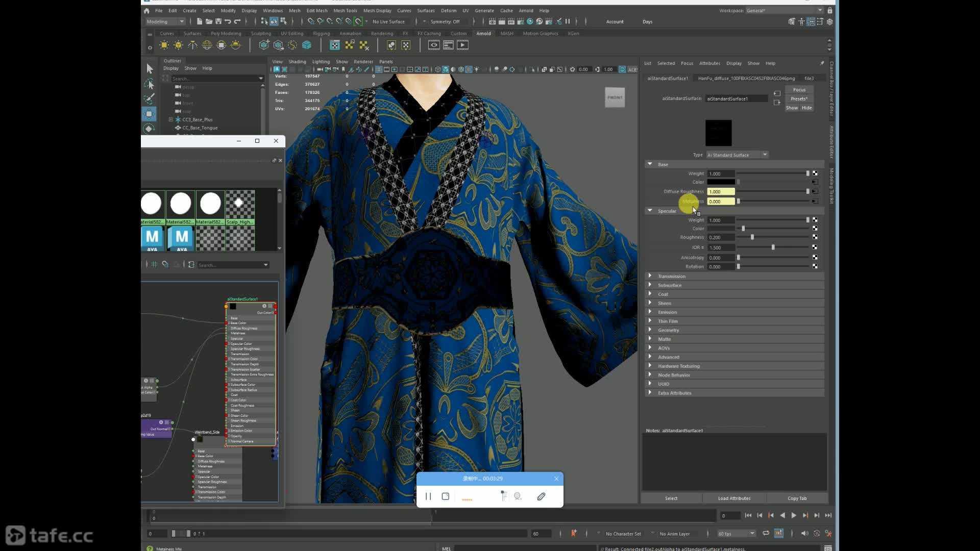This screenshot has width=980, height=551.
Task: Switch to the Rendering shelf tab
Action: pyautogui.click(x=382, y=34)
